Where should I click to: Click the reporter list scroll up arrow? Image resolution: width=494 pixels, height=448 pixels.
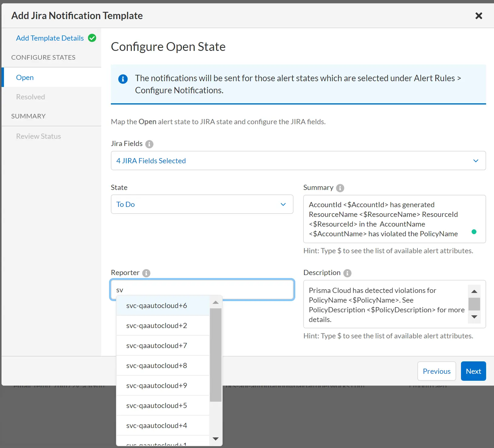216,302
